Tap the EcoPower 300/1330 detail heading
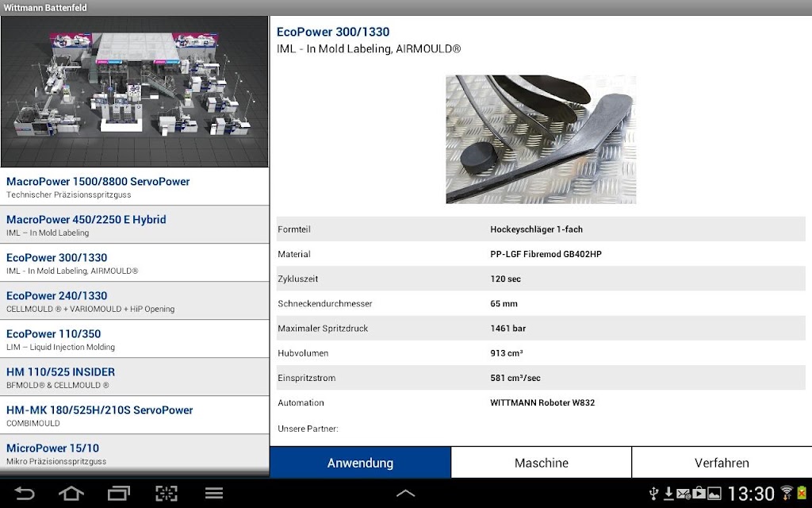 pos(333,32)
